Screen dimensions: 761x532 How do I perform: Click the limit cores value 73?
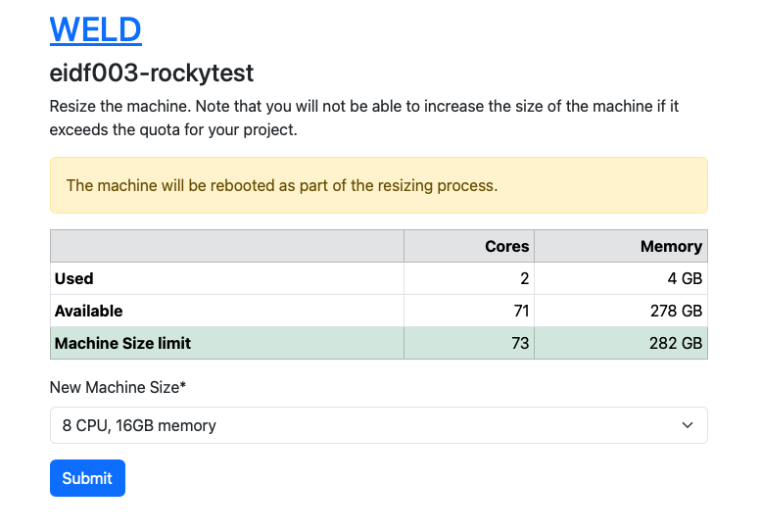[520, 343]
